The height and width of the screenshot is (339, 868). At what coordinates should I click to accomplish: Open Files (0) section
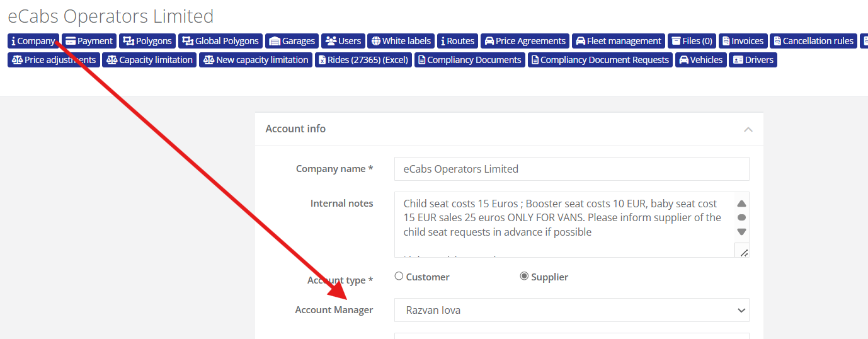pos(692,41)
